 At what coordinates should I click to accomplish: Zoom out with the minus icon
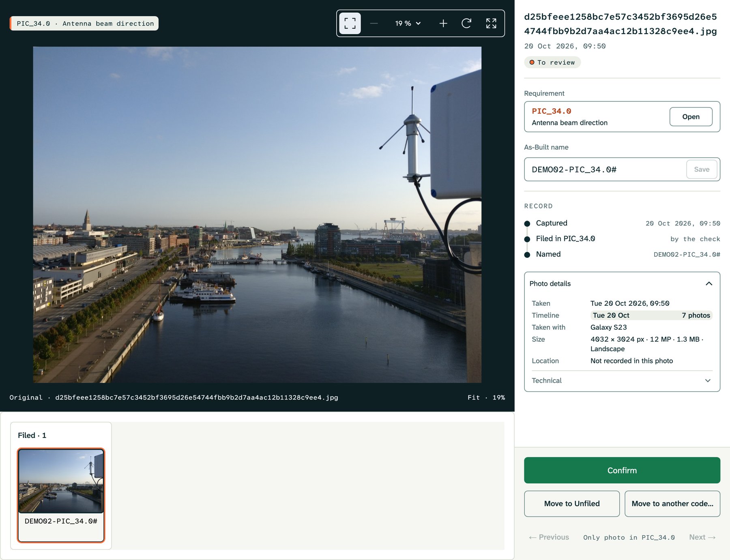374,24
